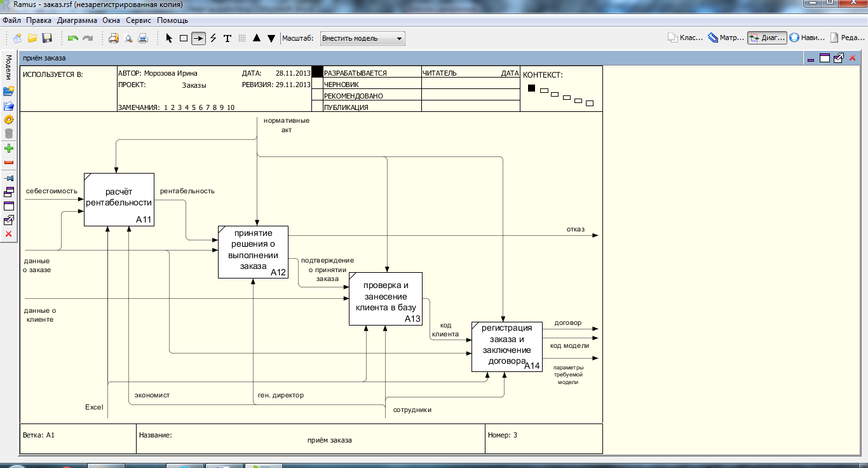
Task: Open print preview with the magnifier icon
Action: (x=128, y=38)
